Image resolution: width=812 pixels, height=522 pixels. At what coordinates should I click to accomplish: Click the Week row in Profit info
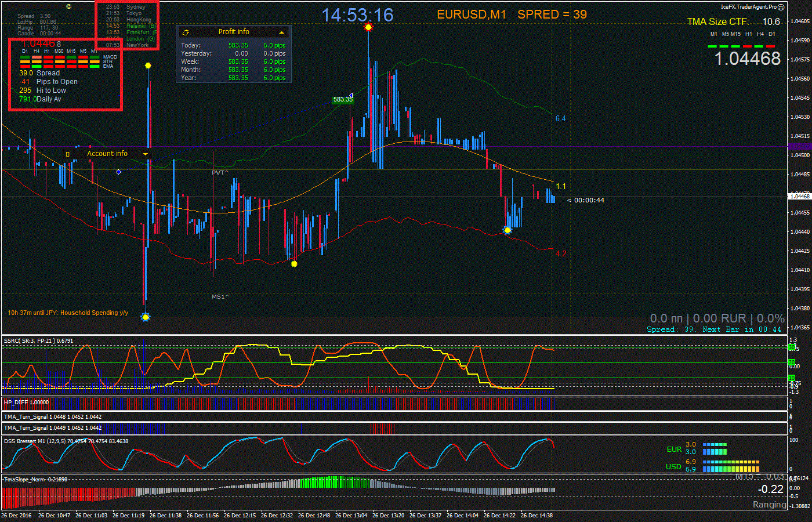[x=233, y=61]
